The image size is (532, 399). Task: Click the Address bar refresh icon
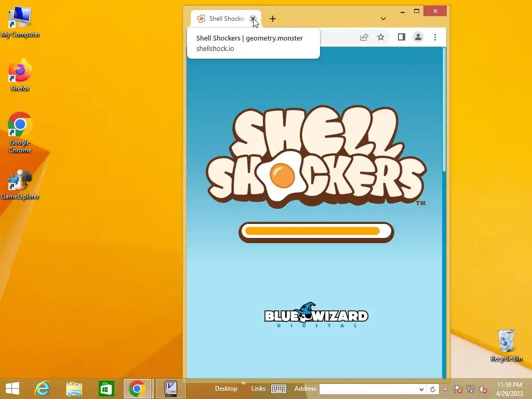coord(433,389)
